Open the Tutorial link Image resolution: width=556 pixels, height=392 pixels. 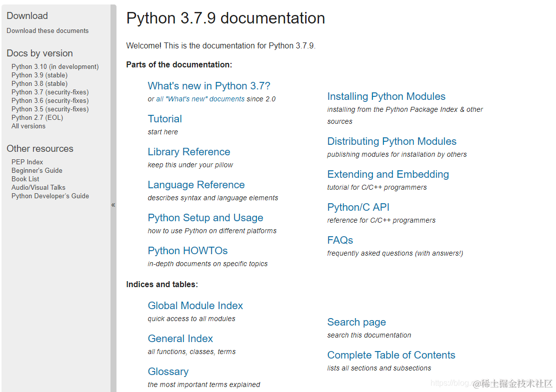[165, 119]
